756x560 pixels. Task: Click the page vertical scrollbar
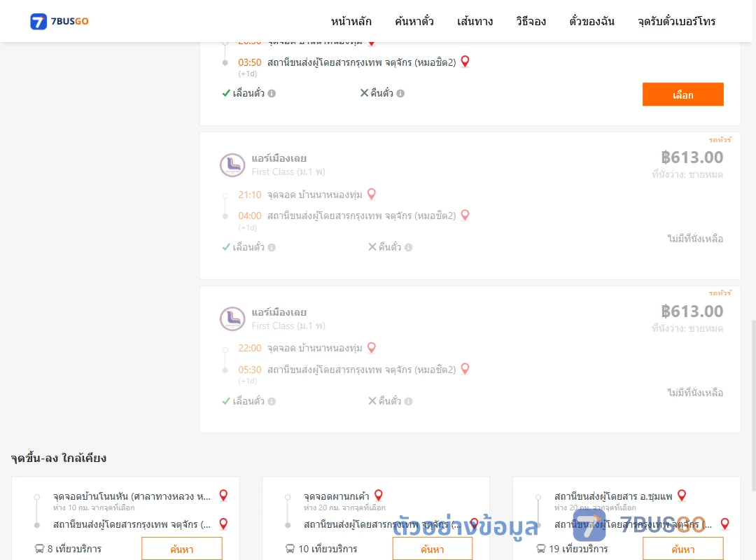click(x=754, y=405)
